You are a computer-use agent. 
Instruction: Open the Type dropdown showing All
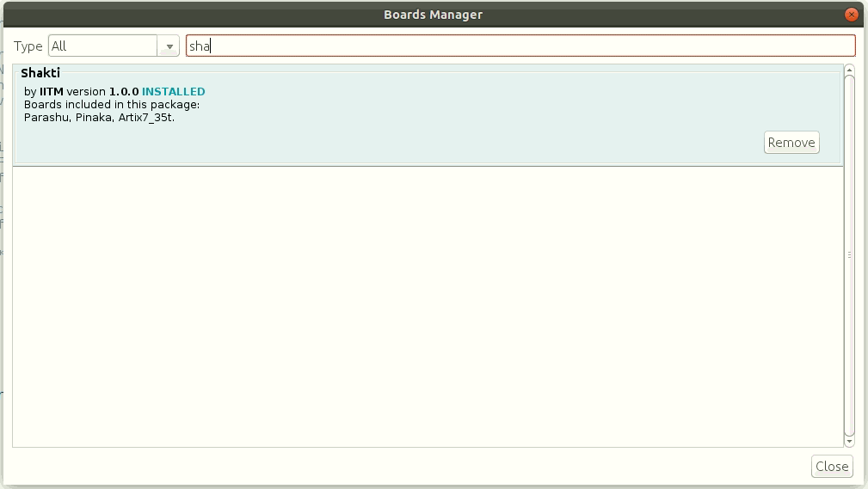[x=114, y=46]
